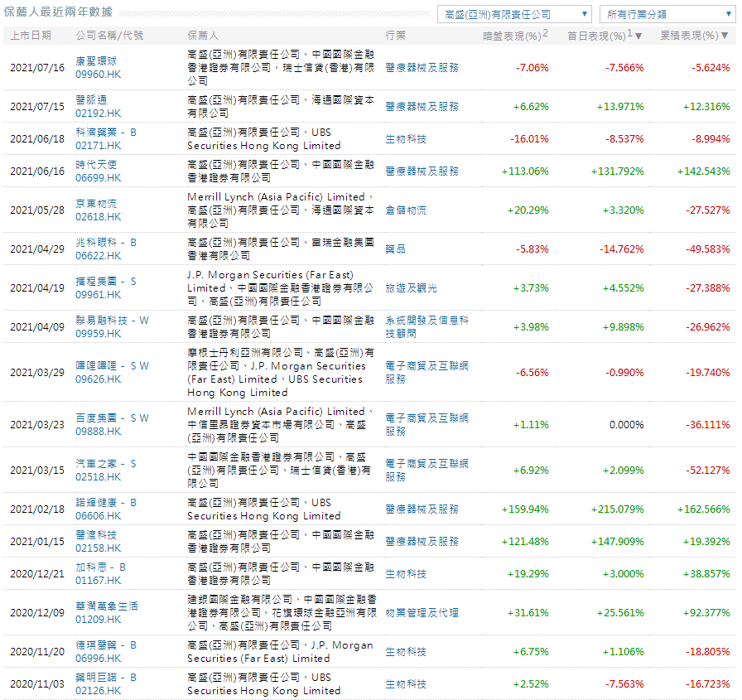
Task: Open 系統開發及信息科技顧問 industry link
Action: [x=426, y=327]
